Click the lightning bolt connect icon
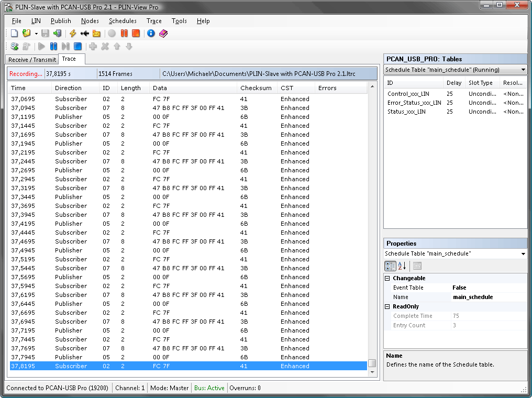532x398 pixels. click(x=73, y=34)
